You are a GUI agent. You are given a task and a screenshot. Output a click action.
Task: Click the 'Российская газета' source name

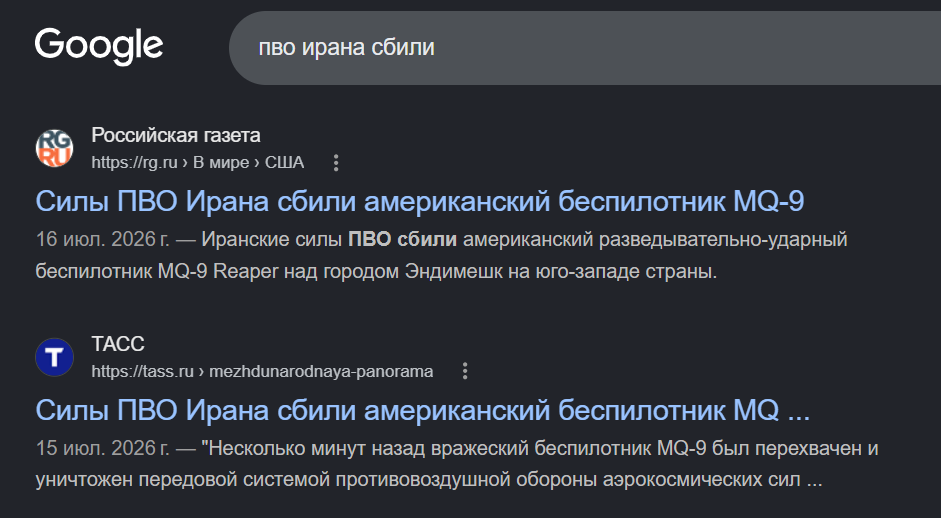(176, 135)
